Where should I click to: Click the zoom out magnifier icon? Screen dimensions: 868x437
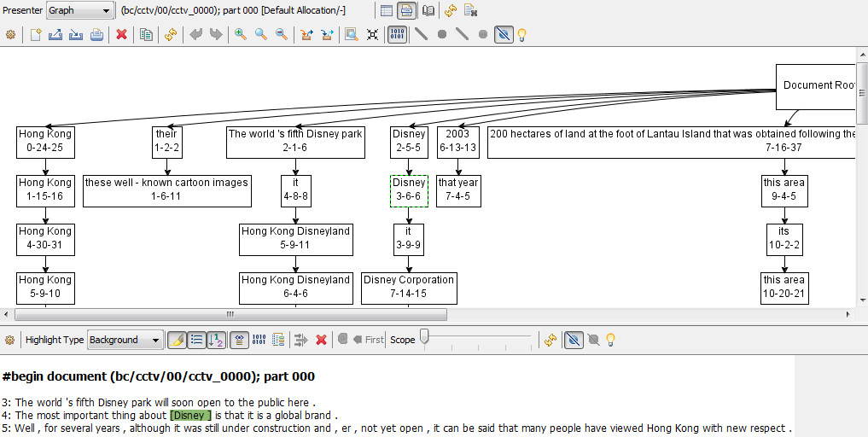click(x=282, y=35)
